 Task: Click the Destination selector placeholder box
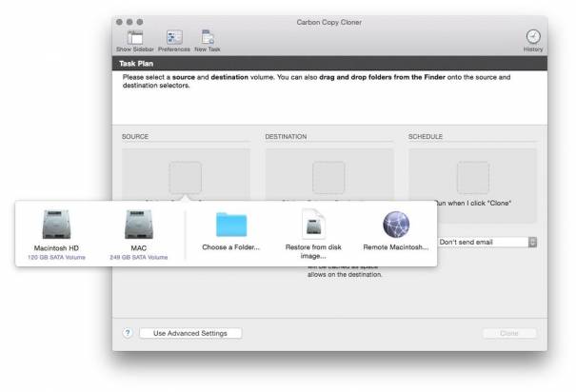point(328,177)
